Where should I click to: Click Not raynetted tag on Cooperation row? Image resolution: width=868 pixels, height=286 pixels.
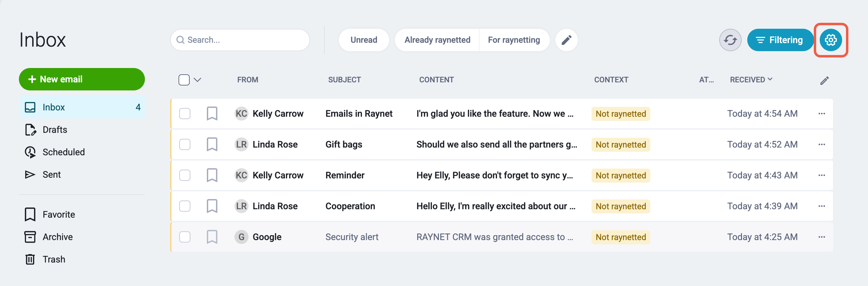[x=621, y=206]
